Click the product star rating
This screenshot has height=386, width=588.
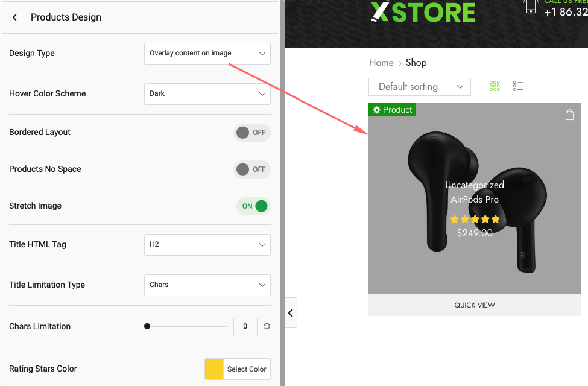coord(475,219)
